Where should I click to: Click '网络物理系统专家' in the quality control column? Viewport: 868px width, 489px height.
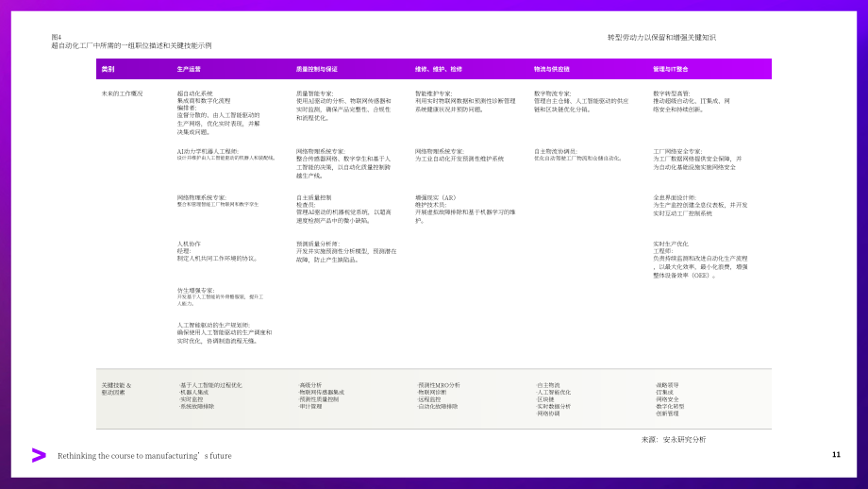(x=321, y=151)
